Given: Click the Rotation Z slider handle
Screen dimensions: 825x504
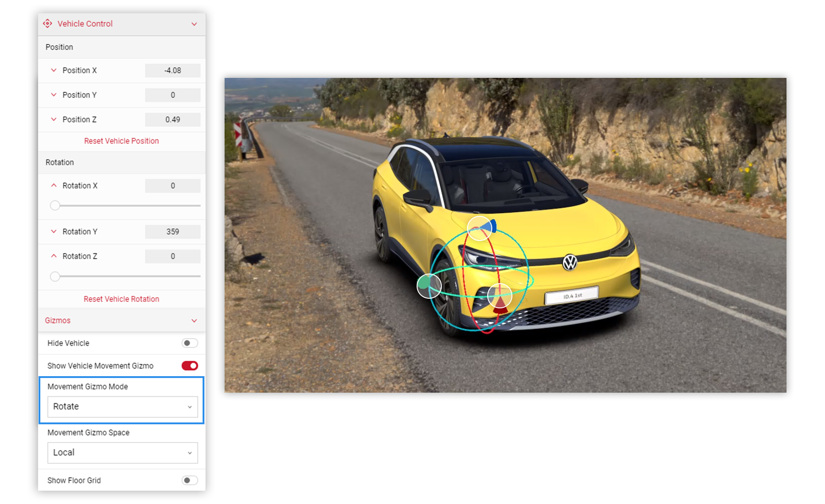Looking at the screenshot, I should coord(55,276).
